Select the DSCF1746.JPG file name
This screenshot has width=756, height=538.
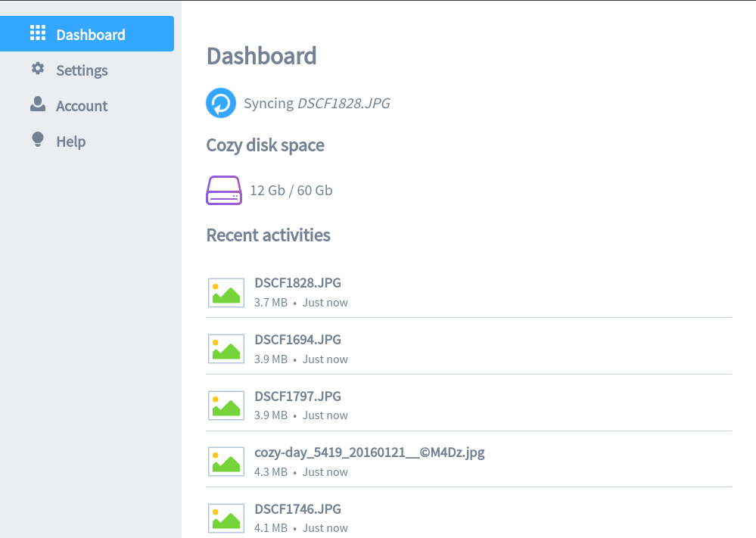[x=297, y=509]
